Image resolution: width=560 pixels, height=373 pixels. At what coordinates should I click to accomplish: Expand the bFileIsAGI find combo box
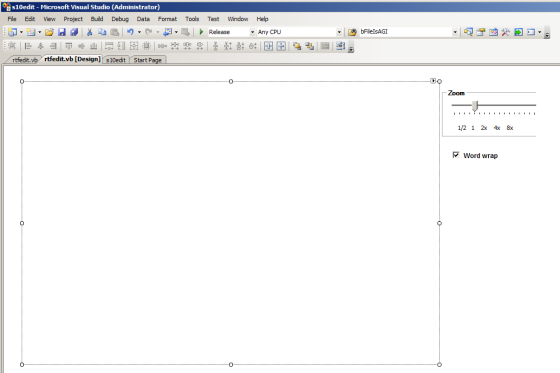point(455,32)
